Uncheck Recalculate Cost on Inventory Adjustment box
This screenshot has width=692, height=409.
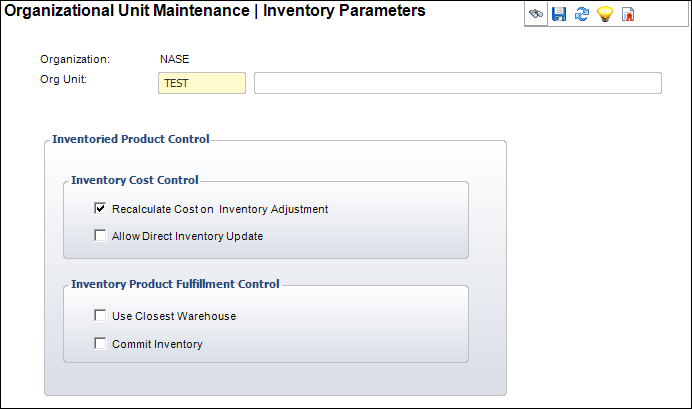pos(100,208)
